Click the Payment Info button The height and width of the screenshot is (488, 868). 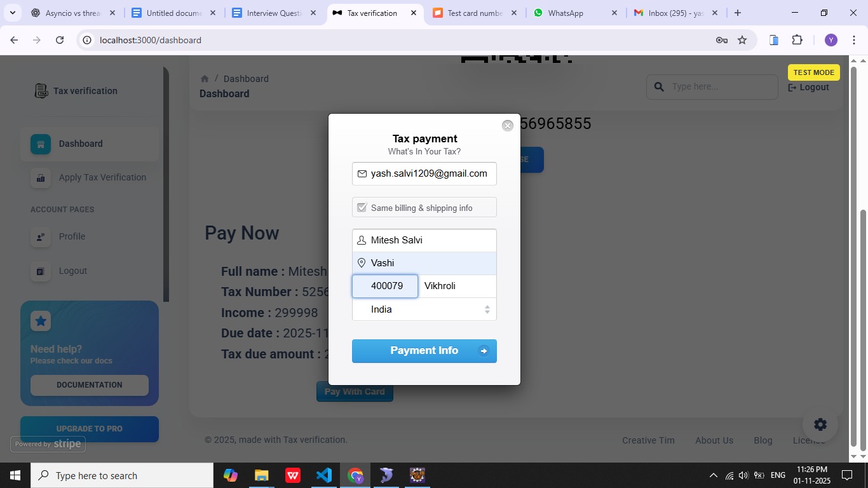[424, 351]
